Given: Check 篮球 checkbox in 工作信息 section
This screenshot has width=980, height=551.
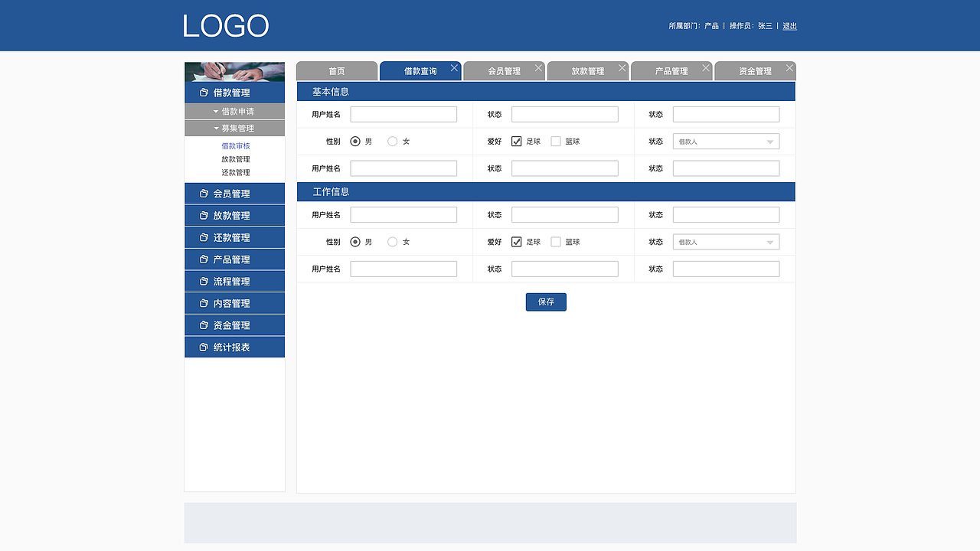Looking at the screenshot, I should (556, 242).
